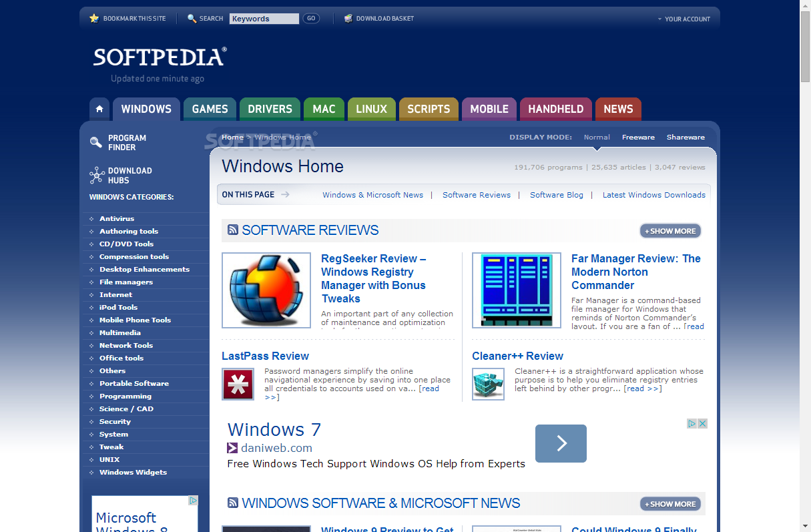Open the Windows Widgets category
Image resolution: width=811 pixels, height=532 pixels.
(133, 472)
